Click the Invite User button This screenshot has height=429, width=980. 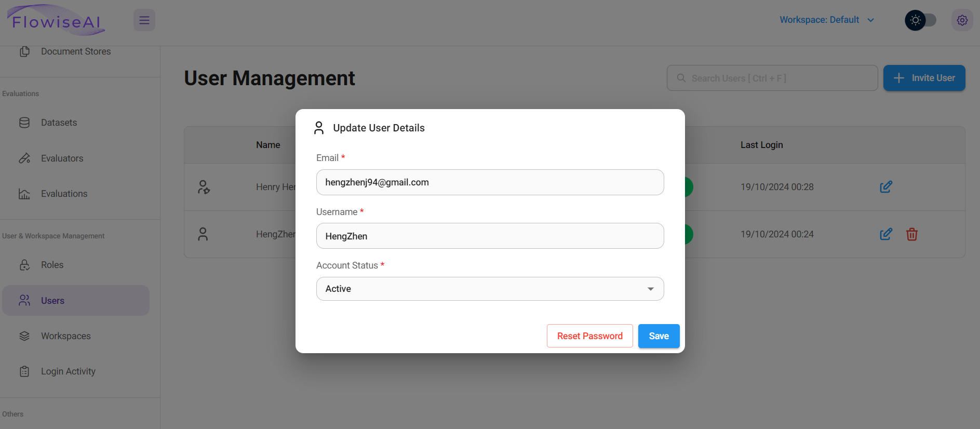pos(924,78)
